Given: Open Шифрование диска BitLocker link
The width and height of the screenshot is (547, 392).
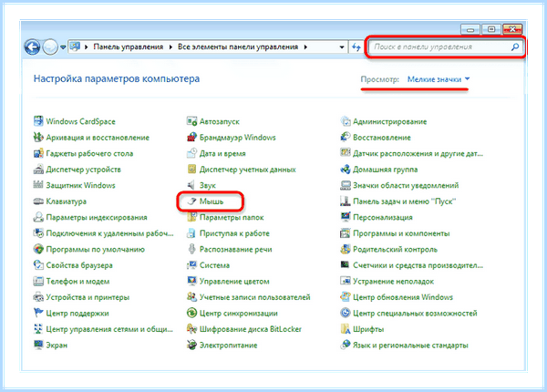Looking at the screenshot, I should pos(251,329).
